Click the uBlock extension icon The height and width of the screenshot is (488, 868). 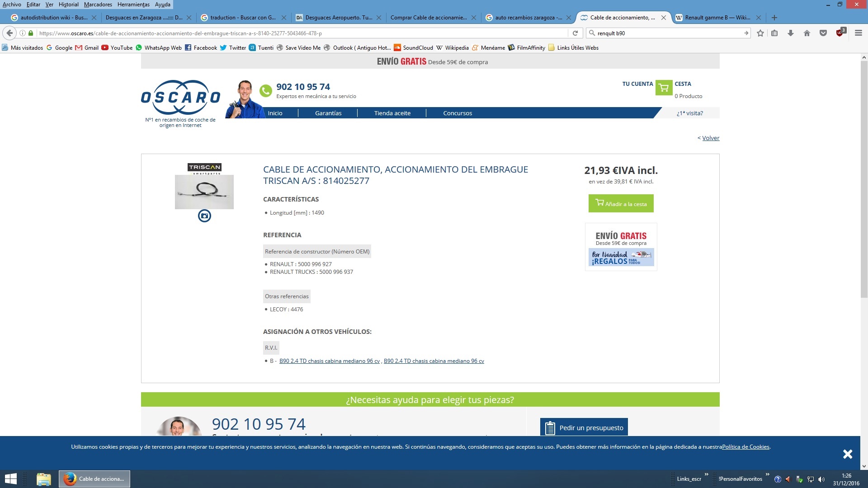click(x=840, y=33)
